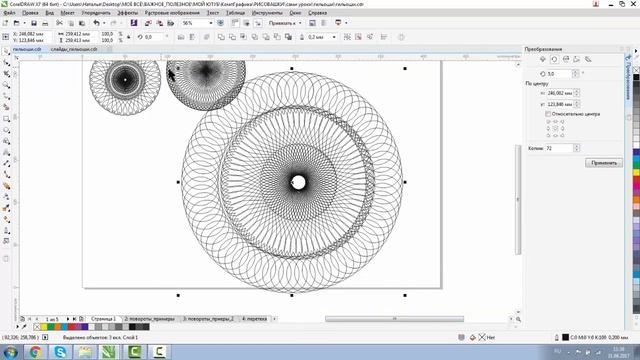Open the Rotate tab in Transformations docker
Viewport: 640px width, 360px height.
554,60
